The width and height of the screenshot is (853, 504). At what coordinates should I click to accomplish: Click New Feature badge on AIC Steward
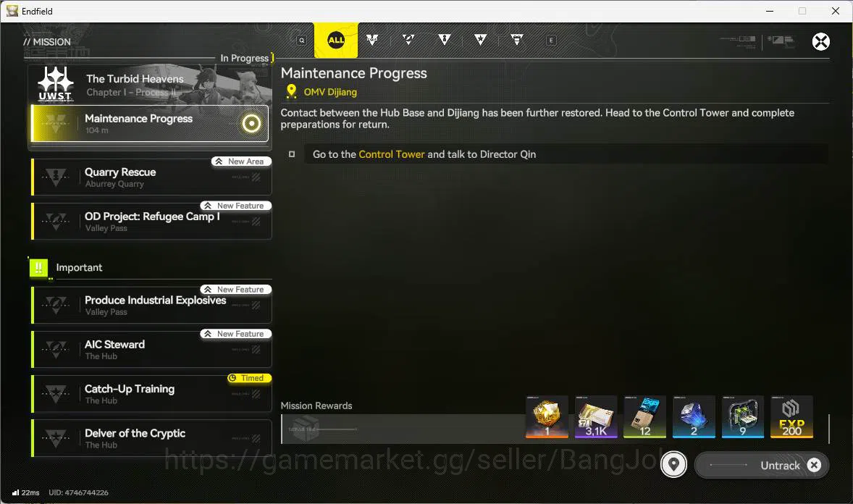[x=235, y=334]
